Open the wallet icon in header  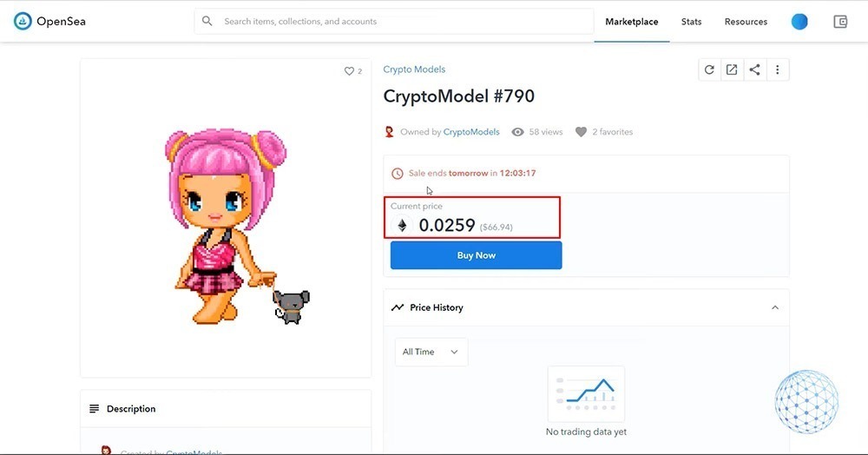pos(839,22)
